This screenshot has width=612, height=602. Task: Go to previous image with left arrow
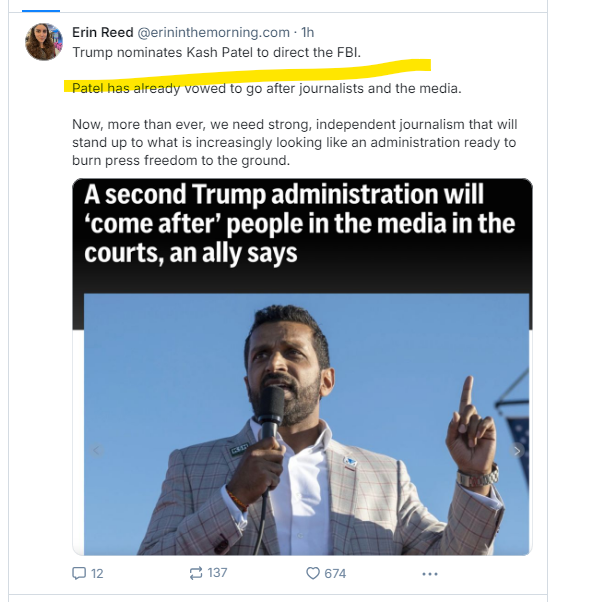tap(97, 451)
